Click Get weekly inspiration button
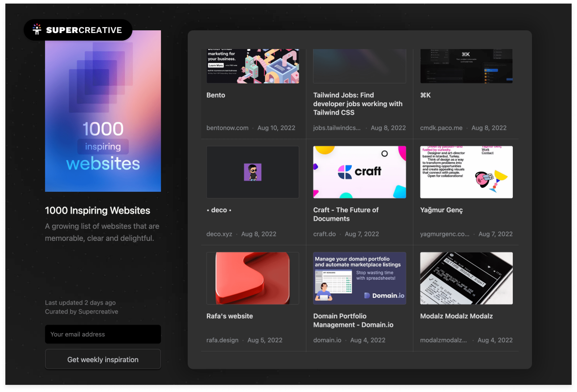This screenshot has height=392, width=577. (x=103, y=359)
